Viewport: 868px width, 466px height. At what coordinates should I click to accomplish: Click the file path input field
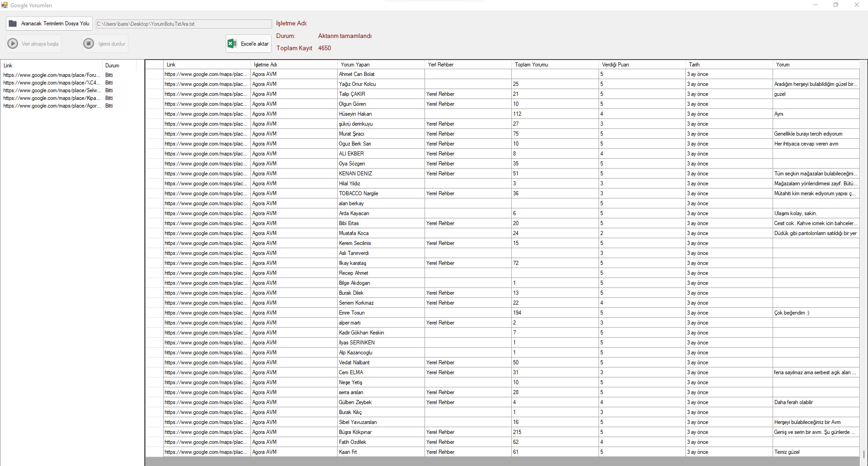(x=184, y=24)
